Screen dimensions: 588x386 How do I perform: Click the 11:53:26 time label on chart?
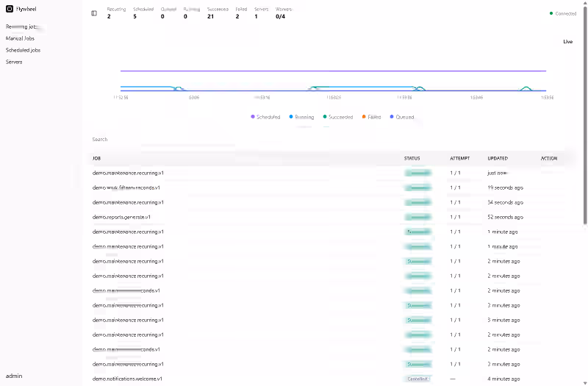click(334, 98)
